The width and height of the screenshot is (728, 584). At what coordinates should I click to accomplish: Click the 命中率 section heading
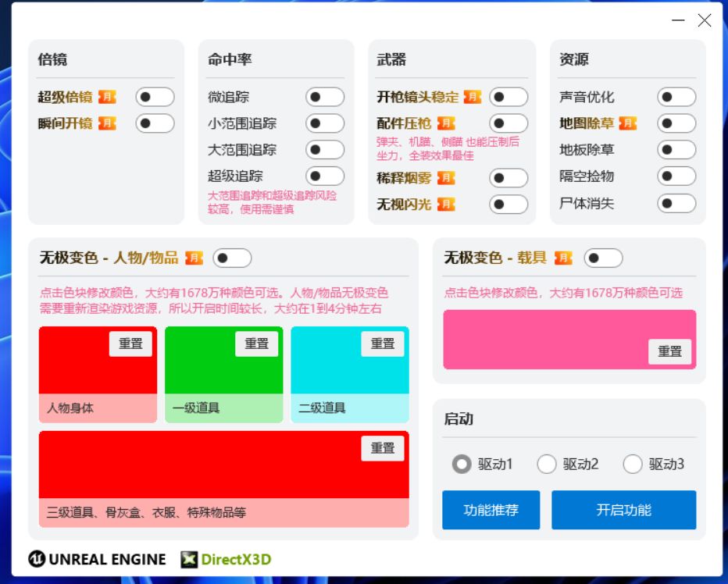[x=230, y=59]
